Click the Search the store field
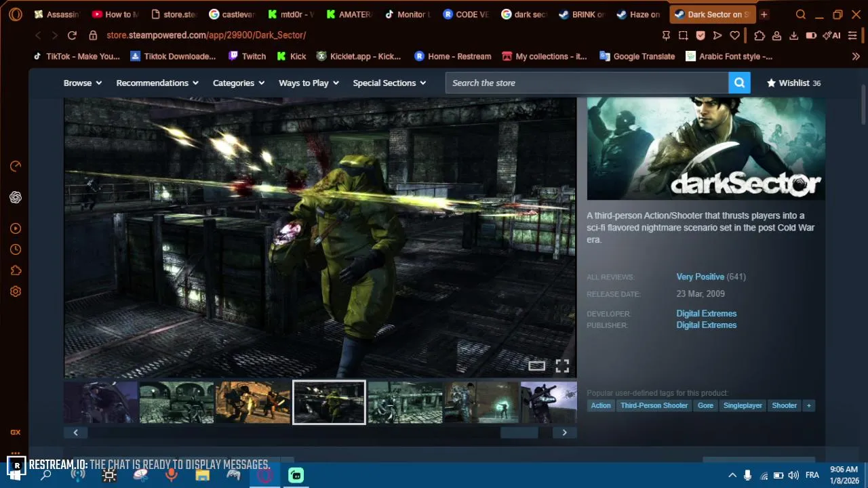Viewport: 868px width, 488px height. (x=587, y=83)
